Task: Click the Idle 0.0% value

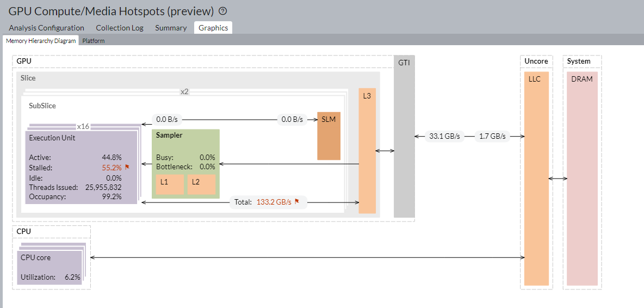Action: tap(113, 178)
